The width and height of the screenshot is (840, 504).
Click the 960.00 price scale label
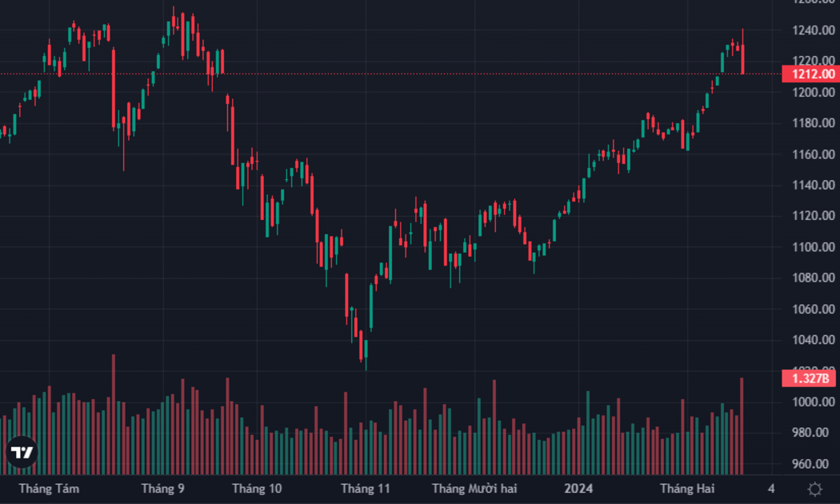(814, 464)
